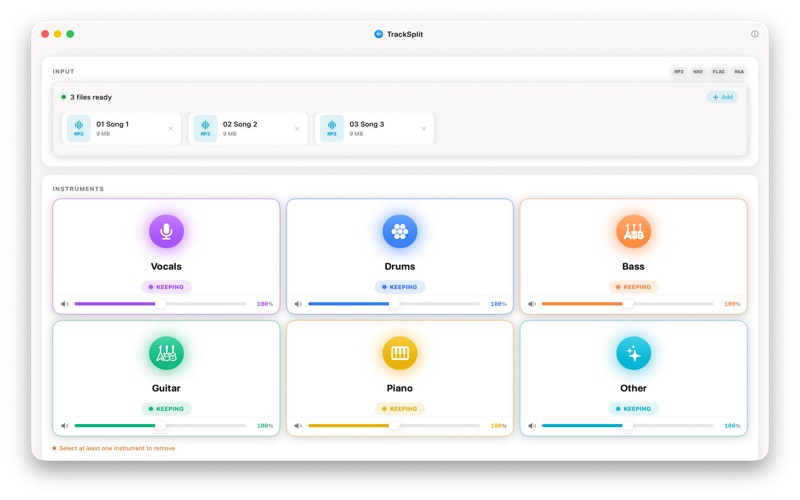The width and height of the screenshot is (800, 500).
Task: Click the Guitar 100% volume value
Action: point(265,426)
